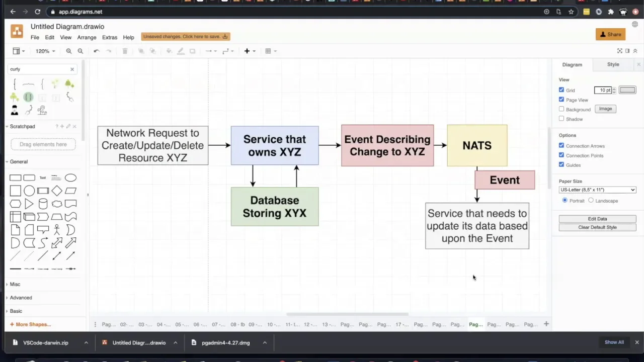644x362 pixels.
Task: Open the US-Letter paper size dropdown
Action: (x=597, y=190)
